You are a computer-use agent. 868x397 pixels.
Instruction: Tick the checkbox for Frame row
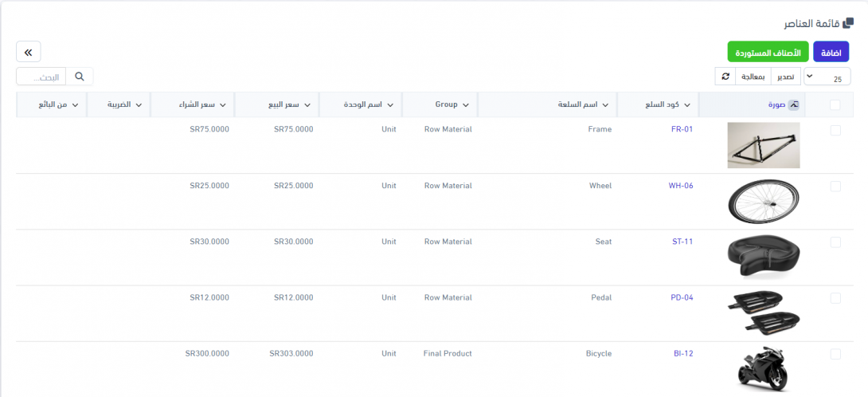(835, 130)
